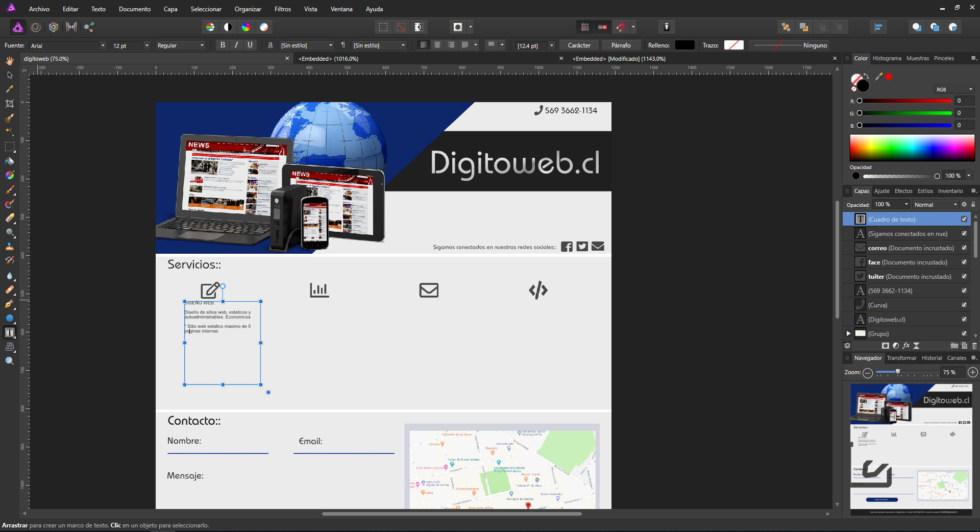
Task: Click the Carácter button
Action: coord(578,45)
